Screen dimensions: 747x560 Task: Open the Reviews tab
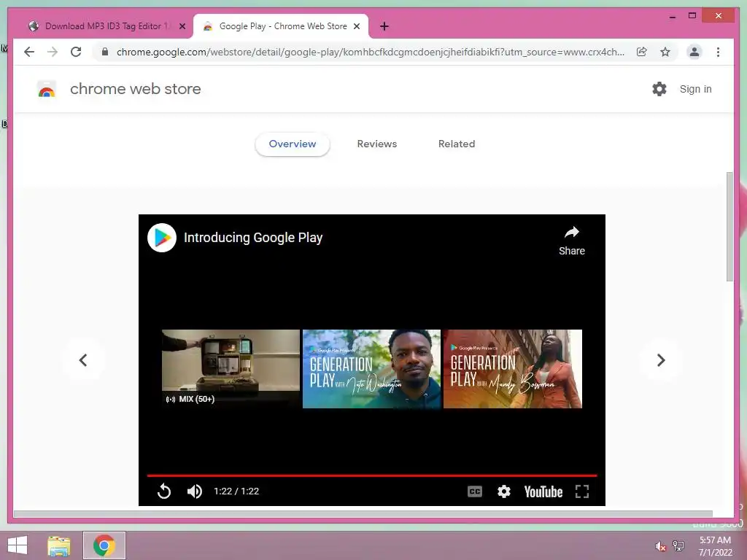point(377,144)
